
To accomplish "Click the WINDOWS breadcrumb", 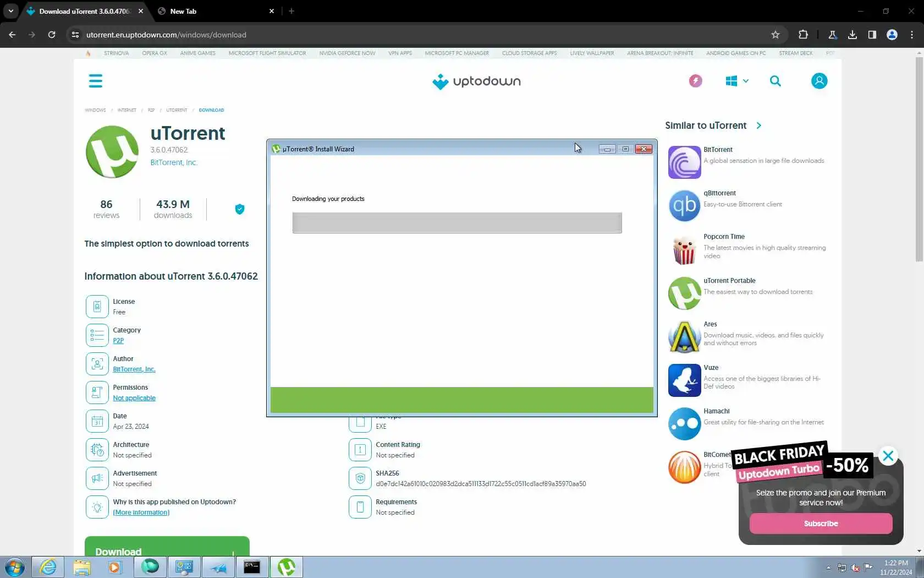I will (95, 110).
